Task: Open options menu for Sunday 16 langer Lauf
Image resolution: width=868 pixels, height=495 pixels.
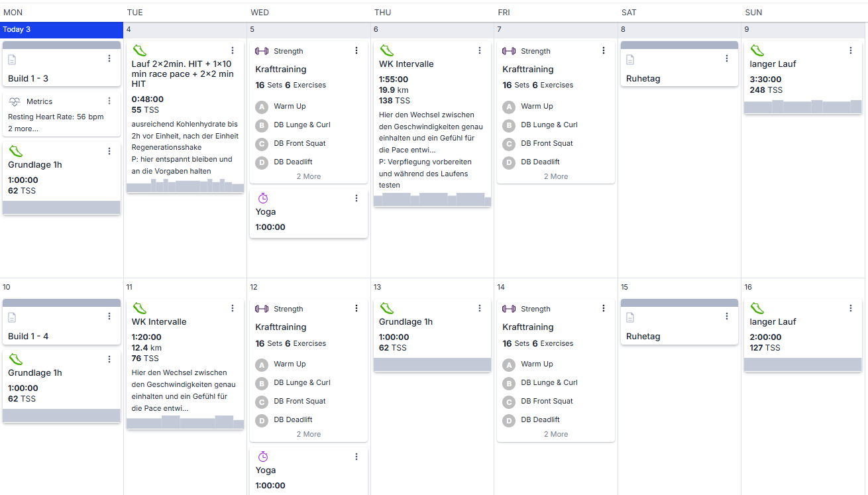Action: pyautogui.click(x=851, y=308)
